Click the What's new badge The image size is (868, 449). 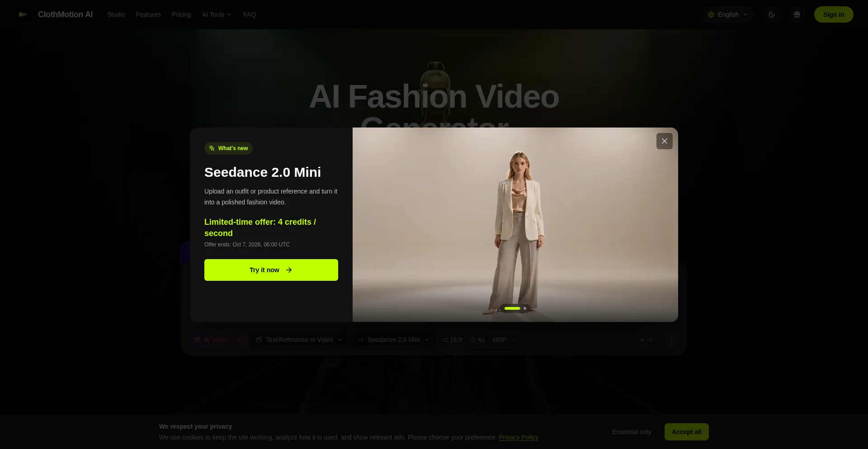pyautogui.click(x=228, y=148)
